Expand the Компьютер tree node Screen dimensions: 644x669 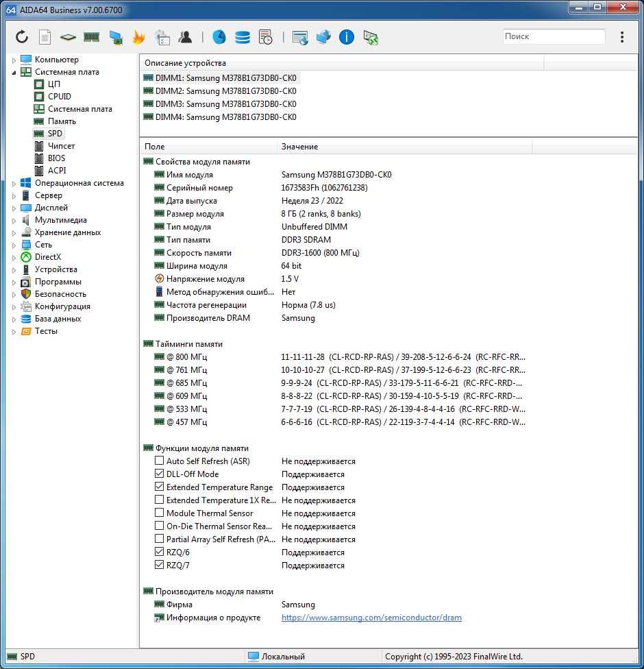click(x=14, y=60)
